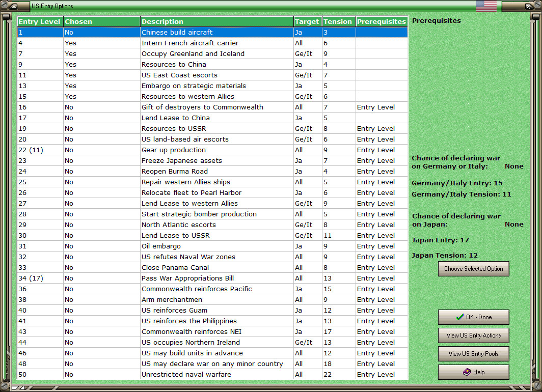Select US occupies Northern Ireland
Image resolution: width=542 pixels, height=392 pixels.
click(x=212, y=343)
